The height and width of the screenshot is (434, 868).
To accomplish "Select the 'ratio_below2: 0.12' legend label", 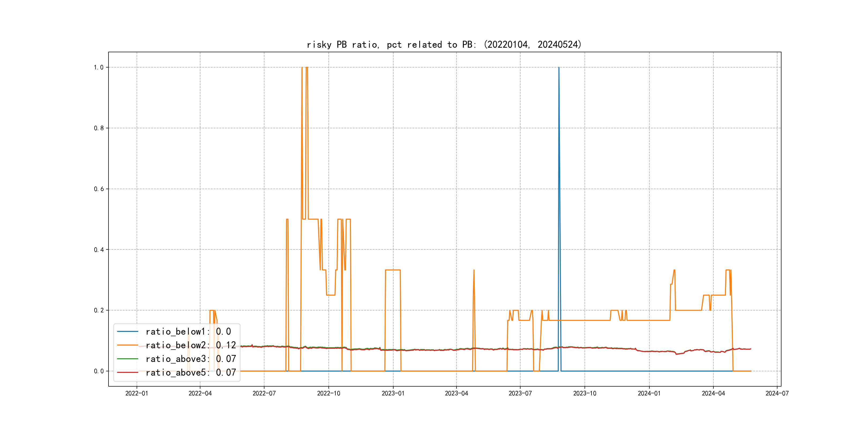I will click(190, 345).
